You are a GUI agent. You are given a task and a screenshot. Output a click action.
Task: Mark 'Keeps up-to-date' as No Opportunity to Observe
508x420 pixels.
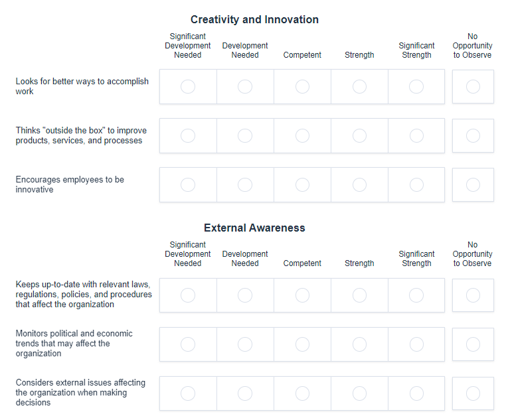[473, 295]
